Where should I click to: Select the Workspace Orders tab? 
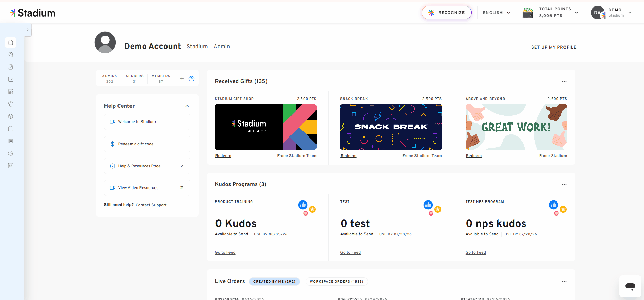[x=337, y=282]
